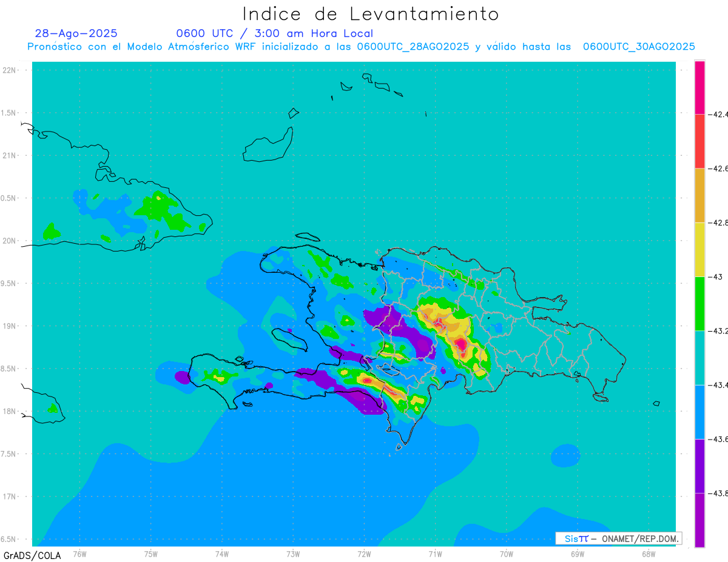Click the longitude label "76W"

click(x=79, y=554)
